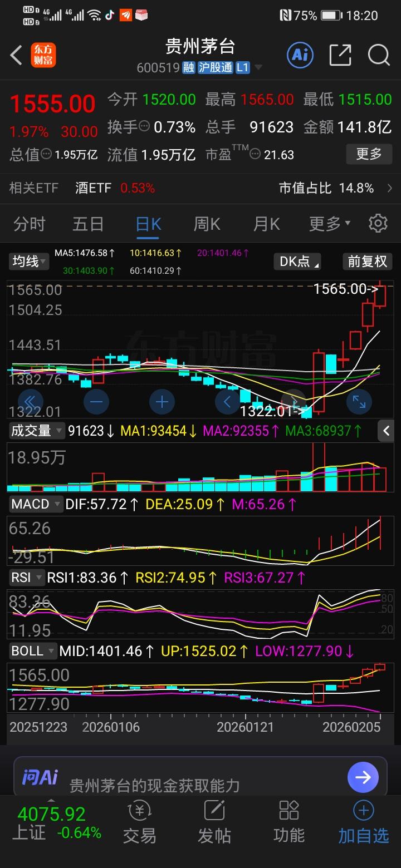Open the 上证 index 4075.92 ticker
Screen dimensions: 401x868
(56, 823)
